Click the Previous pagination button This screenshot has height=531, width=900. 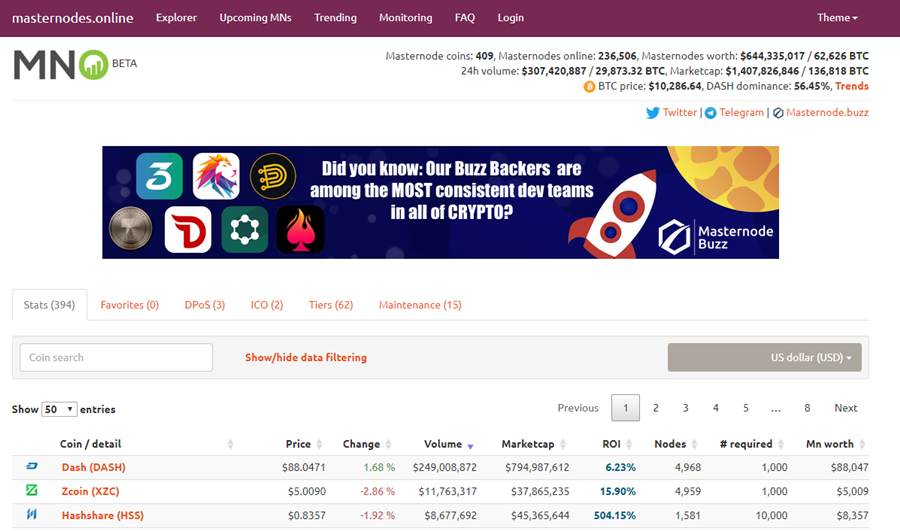(578, 408)
